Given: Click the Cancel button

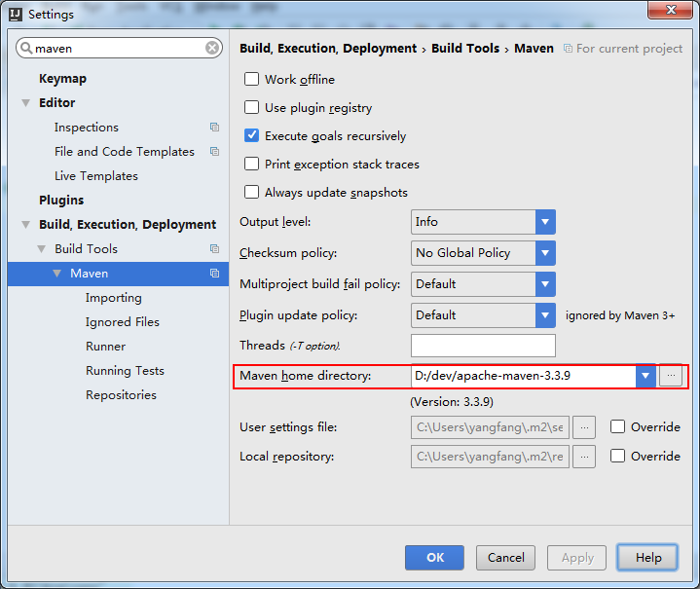Looking at the screenshot, I should (505, 557).
